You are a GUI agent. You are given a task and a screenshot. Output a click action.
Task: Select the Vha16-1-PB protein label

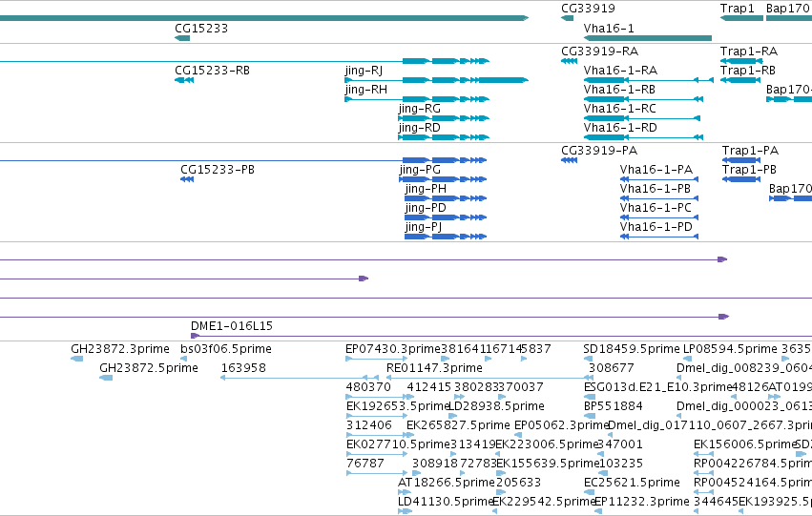point(656,189)
